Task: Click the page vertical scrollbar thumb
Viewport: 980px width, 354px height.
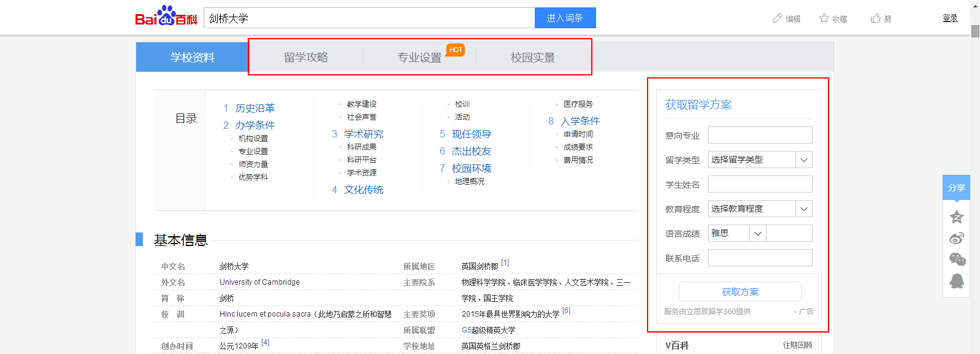Action: pyautogui.click(x=975, y=31)
